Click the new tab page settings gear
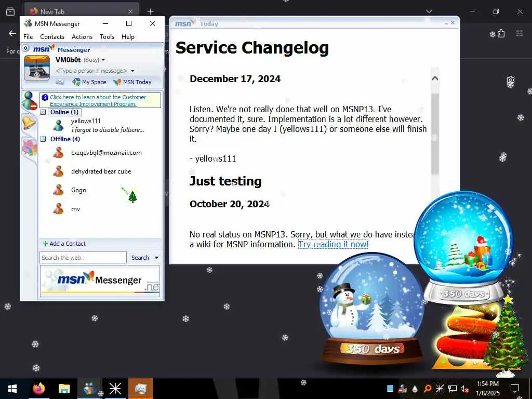The image size is (532, 399). (x=511, y=82)
